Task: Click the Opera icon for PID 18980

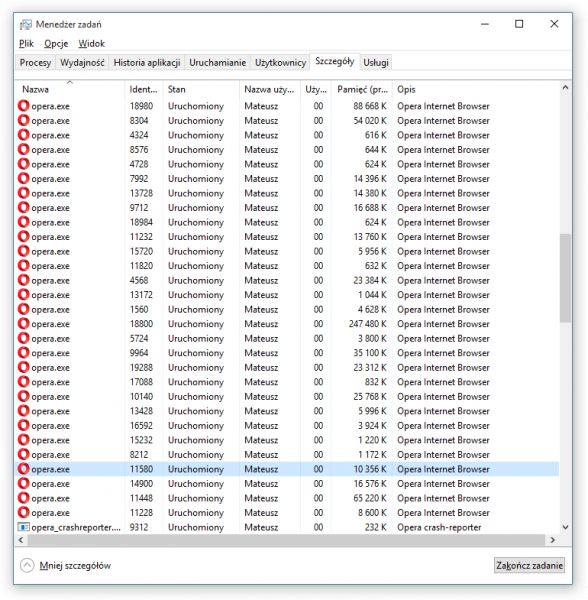Action: pyautogui.click(x=24, y=106)
